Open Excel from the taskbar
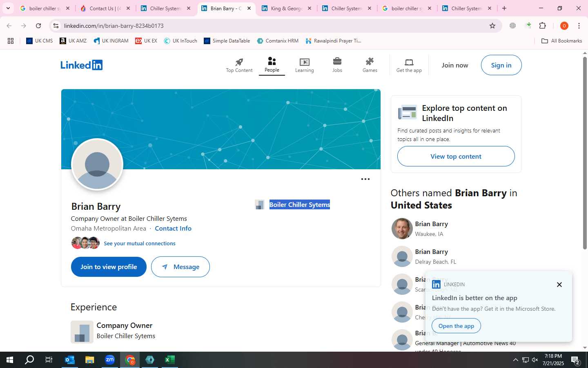This screenshot has height=368, width=588. tap(170, 360)
